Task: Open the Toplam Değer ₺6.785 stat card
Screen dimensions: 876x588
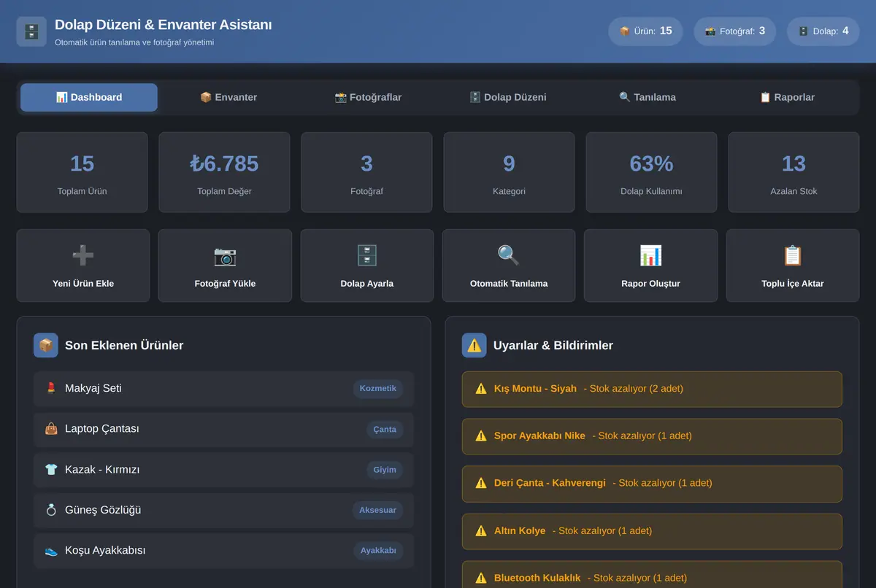Action: point(224,172)
